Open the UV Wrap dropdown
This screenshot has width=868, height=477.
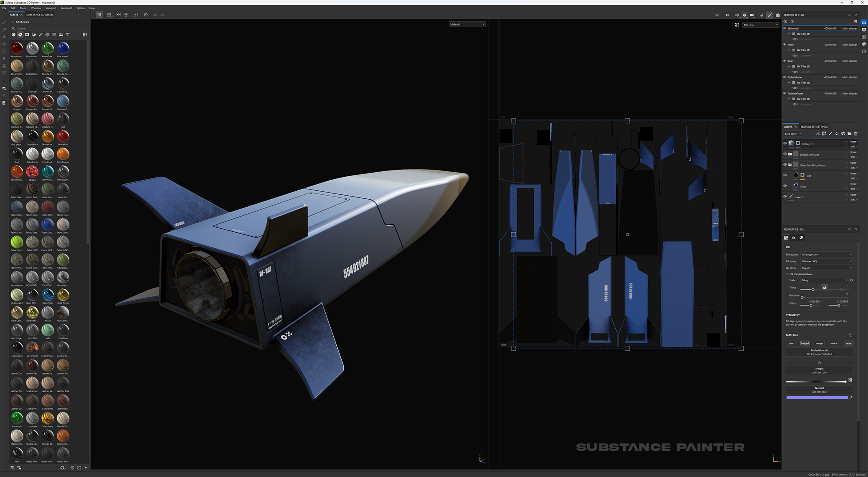[x=826, y=268]
